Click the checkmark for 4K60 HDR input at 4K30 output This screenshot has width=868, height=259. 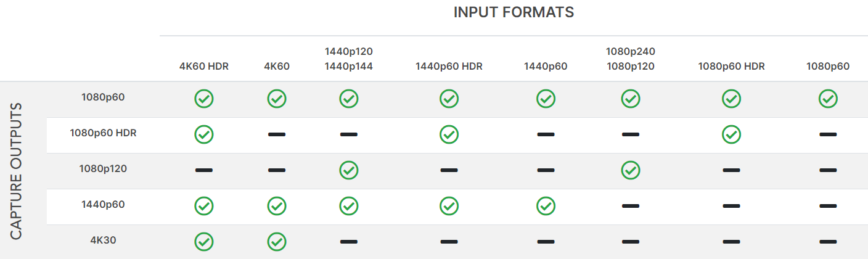[204, 242]
